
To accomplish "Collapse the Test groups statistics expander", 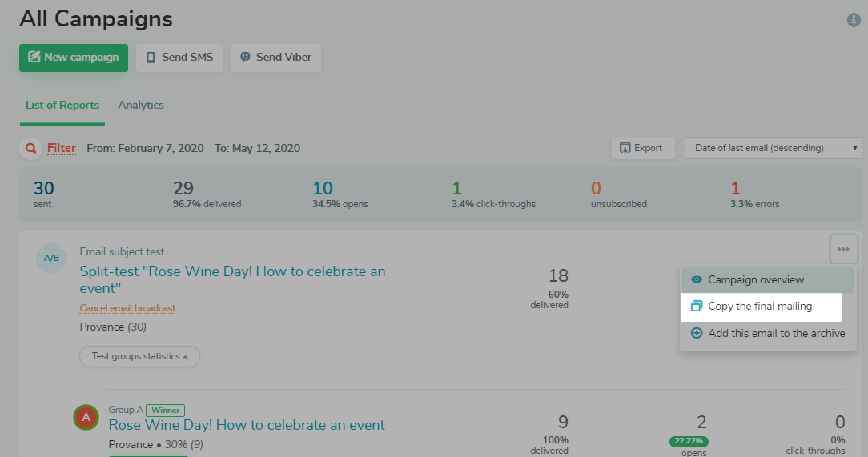I will tap(139, 356).
